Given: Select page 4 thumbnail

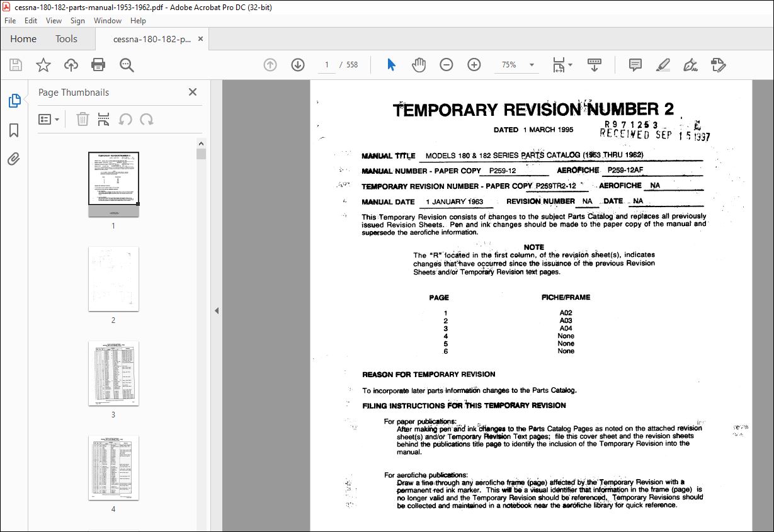Looking at the screenshot, I should coord(113,468).
